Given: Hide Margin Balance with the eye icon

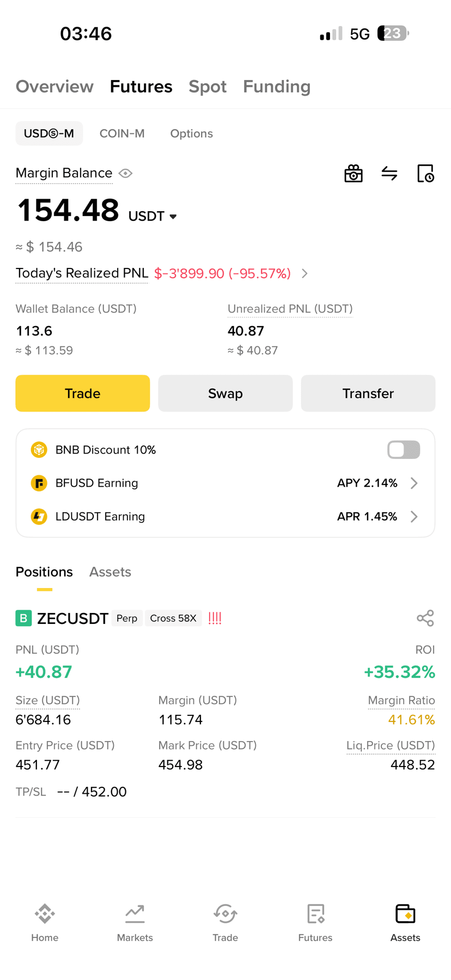Looking at the screenshot, I should (x=126, y=173).
